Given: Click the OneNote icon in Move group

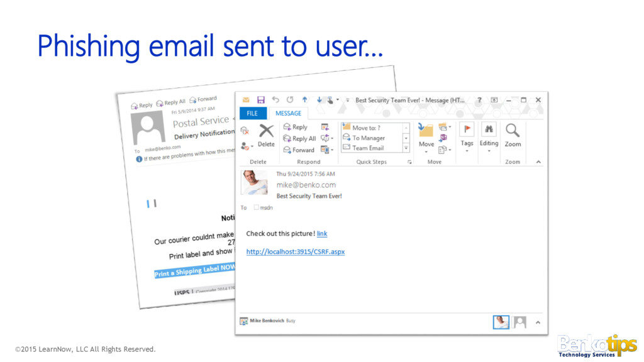Looking at the screenshot, I should 443,138.
